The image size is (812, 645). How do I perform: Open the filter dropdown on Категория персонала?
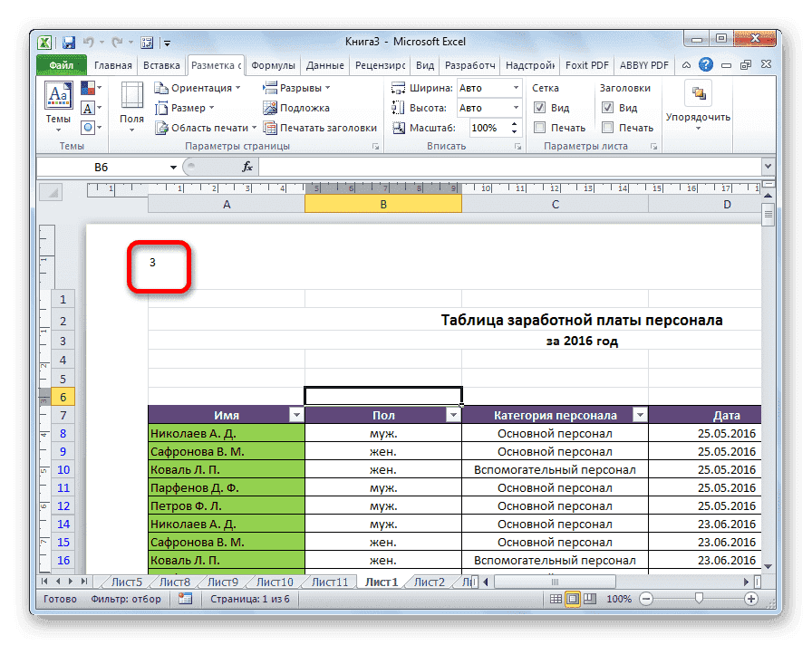point(640,414)
